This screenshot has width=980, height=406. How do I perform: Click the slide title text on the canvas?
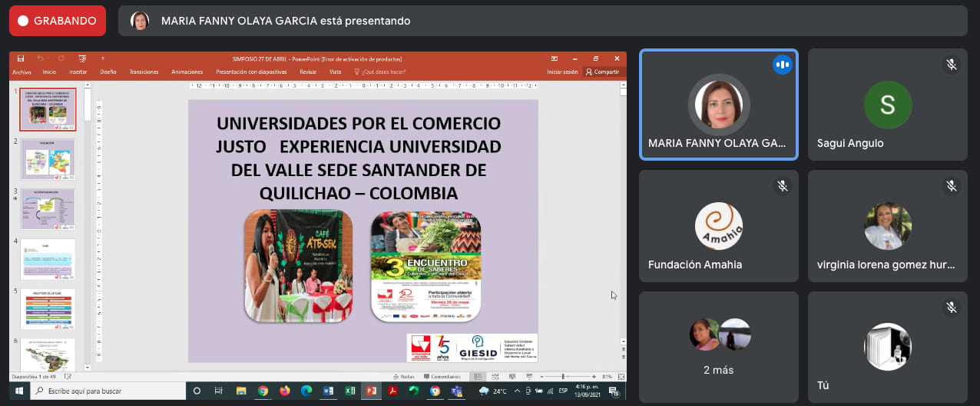click(x=359, y=158)
